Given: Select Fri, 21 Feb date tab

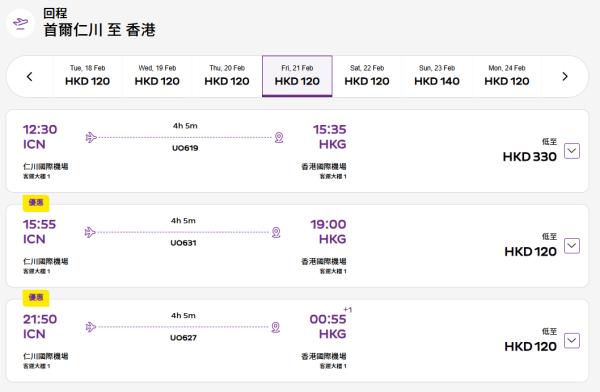Looking at the screenshot, I should tap(297, 76).
